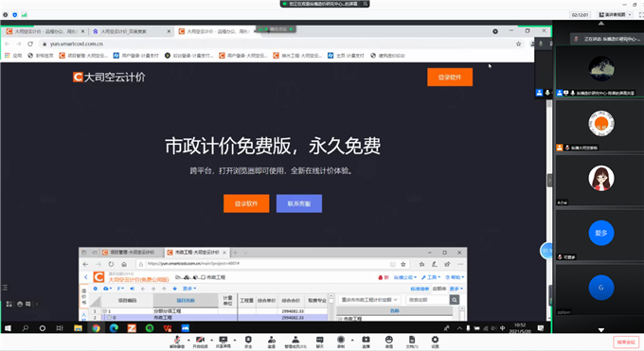Image resolution: width=644 pixels, height=351 pixels.
Task: Select the orange logo participant tile
Action: pos(599,125)
